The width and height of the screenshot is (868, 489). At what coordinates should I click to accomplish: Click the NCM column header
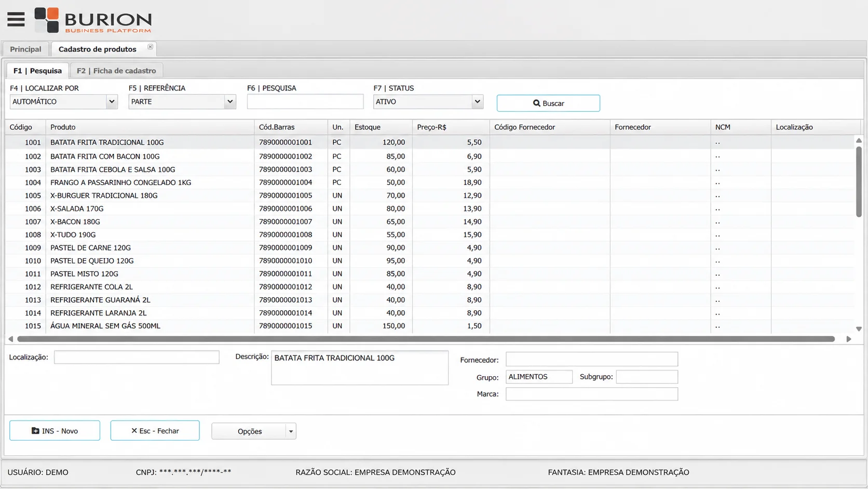click(x=741, y=127)
